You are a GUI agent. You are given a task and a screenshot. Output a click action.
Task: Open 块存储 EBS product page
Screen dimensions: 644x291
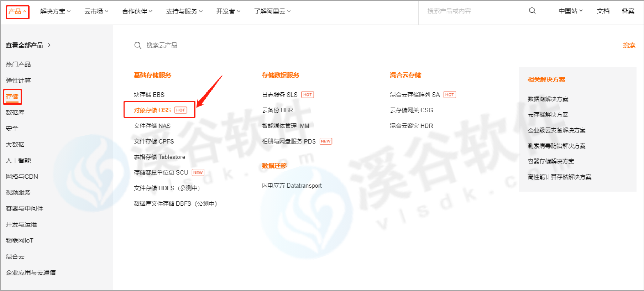click(149, 95)
